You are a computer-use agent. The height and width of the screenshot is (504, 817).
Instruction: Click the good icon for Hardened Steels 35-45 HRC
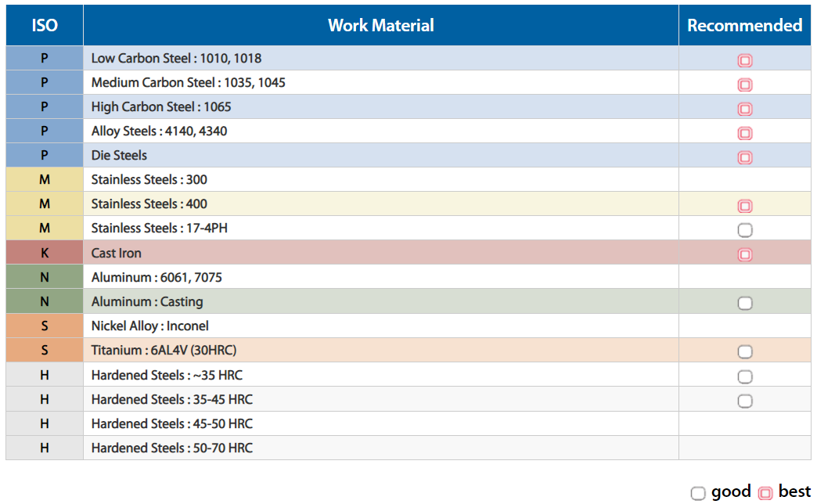point(745,401)
